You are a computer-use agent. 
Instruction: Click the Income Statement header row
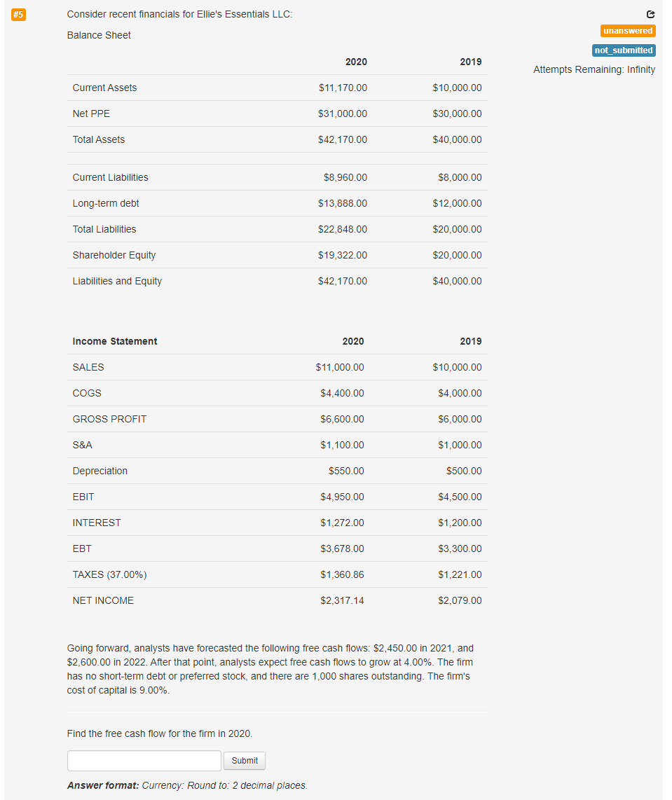[x=114, y=341]
